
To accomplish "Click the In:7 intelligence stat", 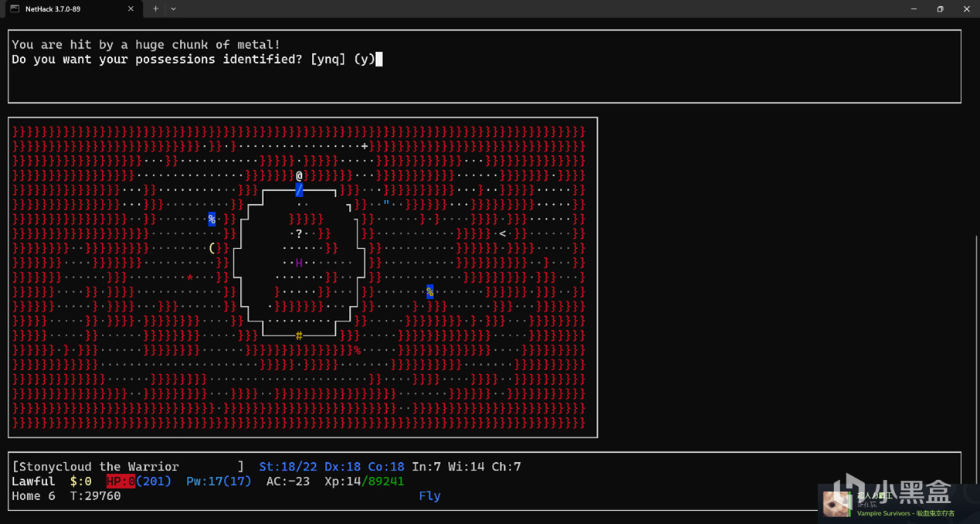I will pos(426,467).
